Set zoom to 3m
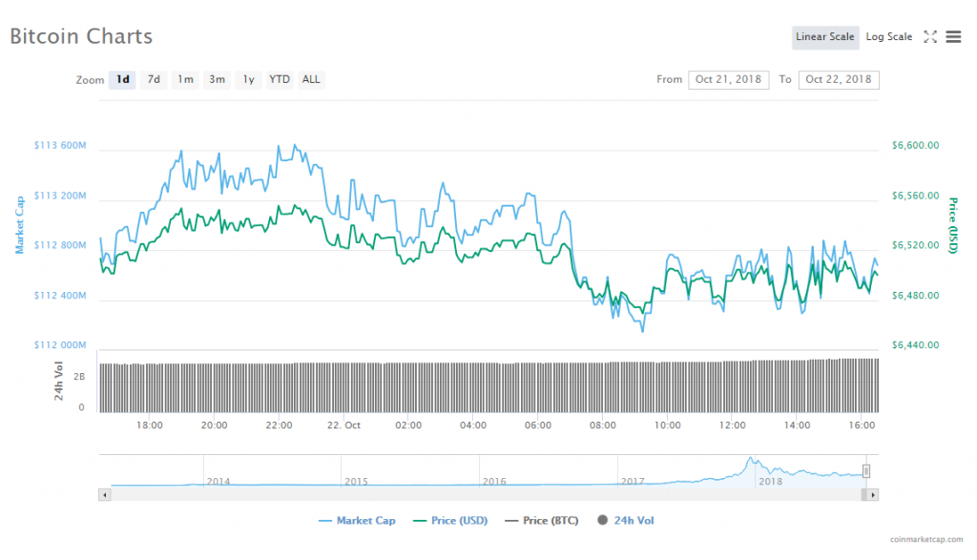 [x=217, y=80]
